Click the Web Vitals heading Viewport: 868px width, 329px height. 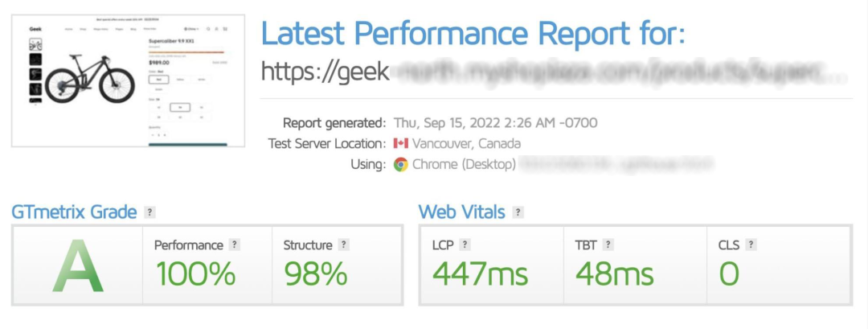pos(461,212)
